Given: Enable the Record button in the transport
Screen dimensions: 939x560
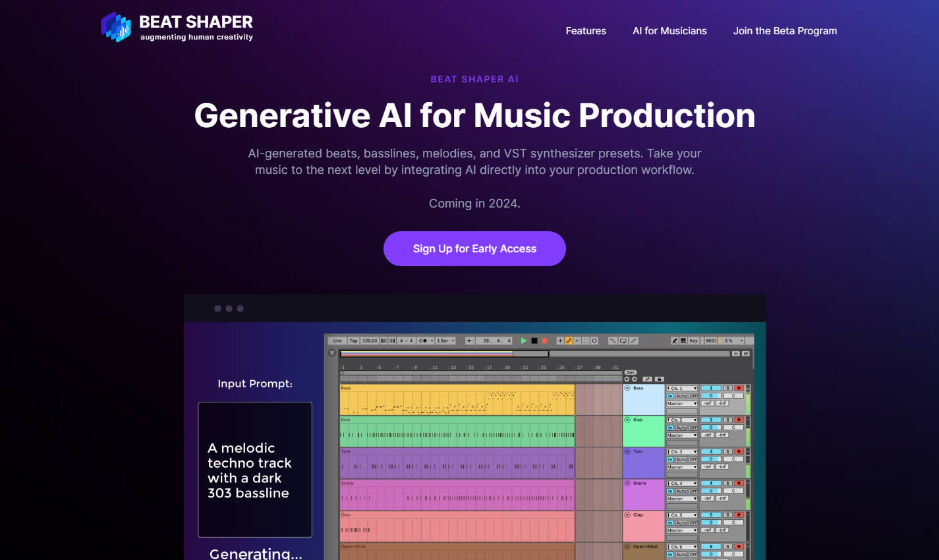Looking at the screenshot, I should [x=546, y=341].
